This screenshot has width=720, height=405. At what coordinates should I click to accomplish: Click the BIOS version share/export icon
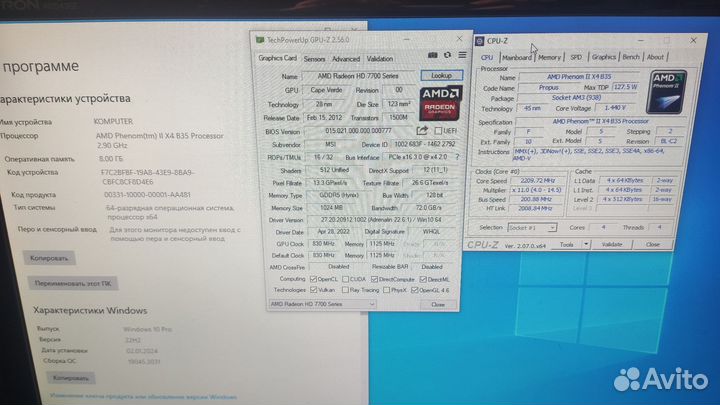click(x=422, y=130)
